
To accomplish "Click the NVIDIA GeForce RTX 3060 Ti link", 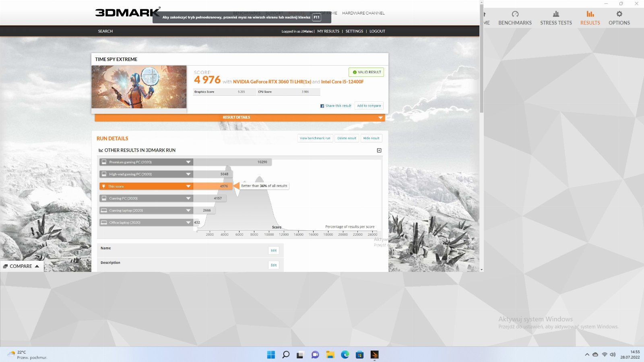I will (x=272, y=82).
